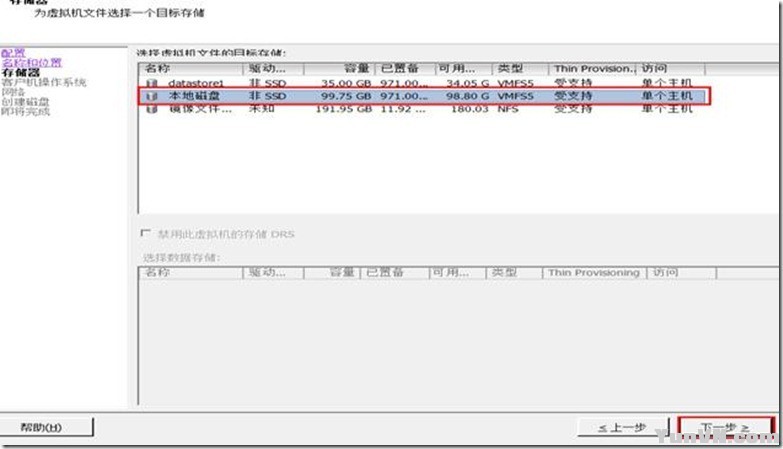The height and width of the screenshot is (449, 783).
Task: Click the 34.05 G free space value
Action: [468, 83]
